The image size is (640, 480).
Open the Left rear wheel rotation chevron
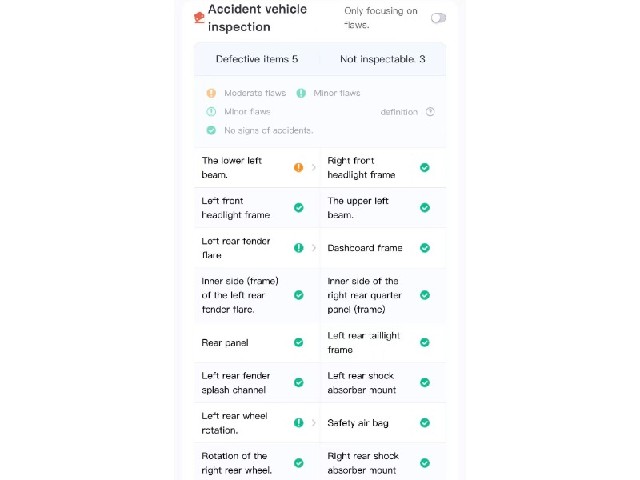(313, 423)
